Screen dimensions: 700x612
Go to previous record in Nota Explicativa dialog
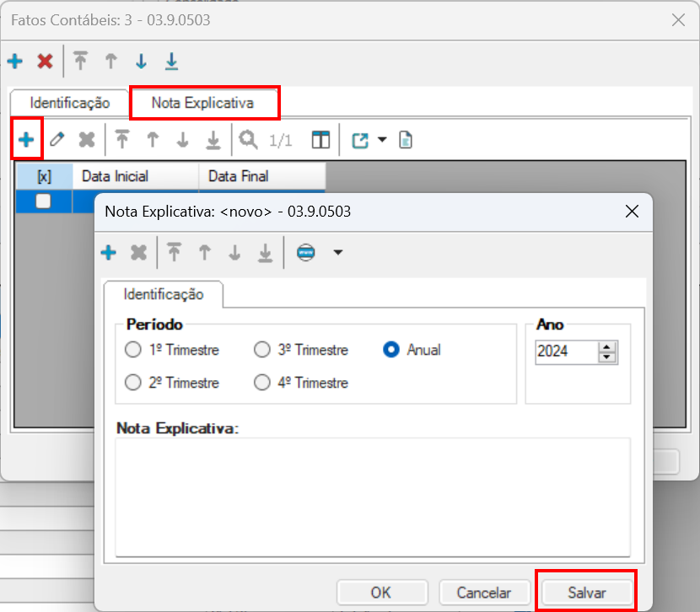click(x=205, y=253)
